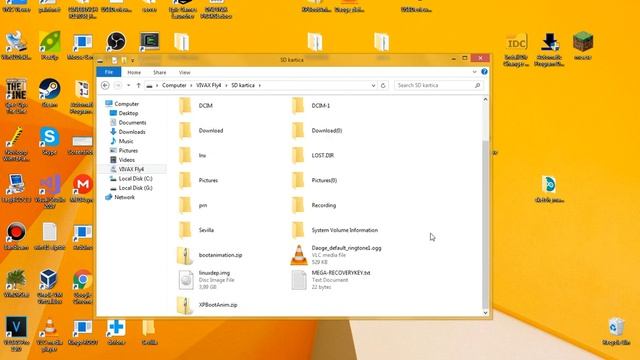The height and width of the screenshot is (360, 640).
Task: Open the purple Visual Studio desktop shortcut
Action: click(x=49, y=184)
